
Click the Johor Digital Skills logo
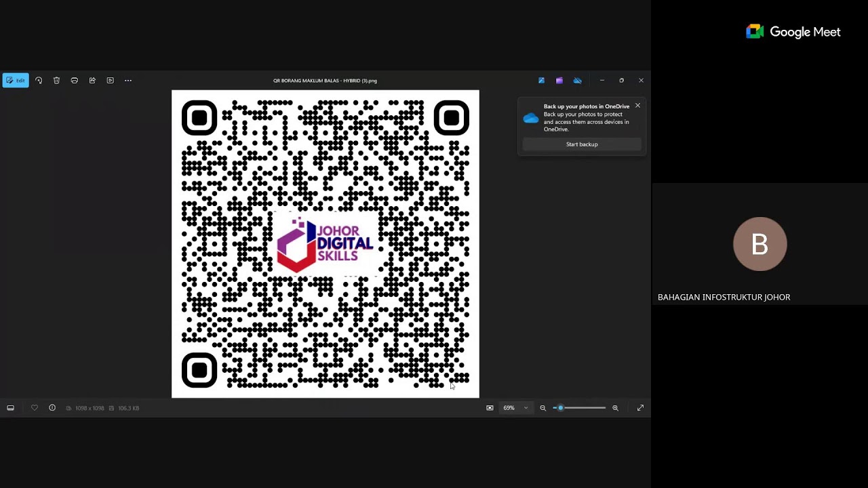coord(325,245)
